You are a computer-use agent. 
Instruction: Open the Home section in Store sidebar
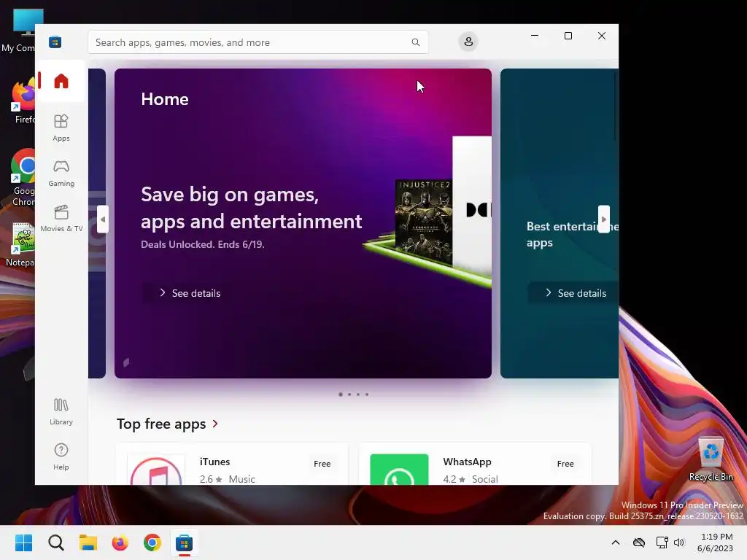tap(61, 81)
